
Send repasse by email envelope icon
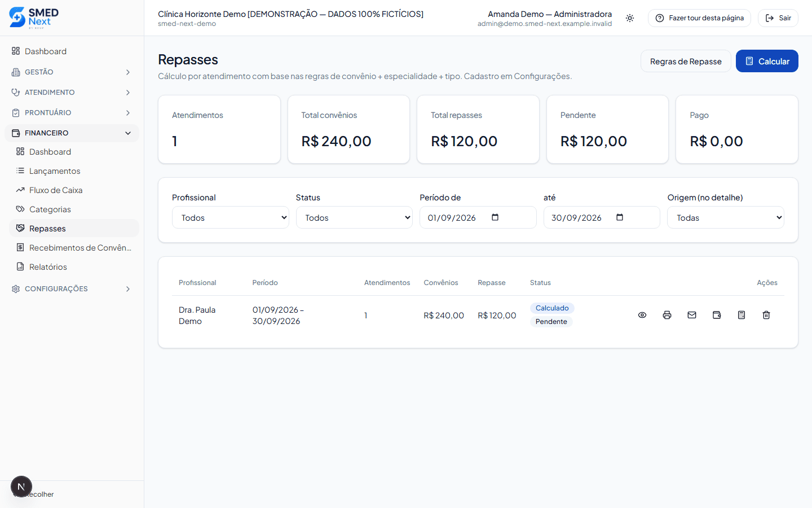[x=692, y=315]
